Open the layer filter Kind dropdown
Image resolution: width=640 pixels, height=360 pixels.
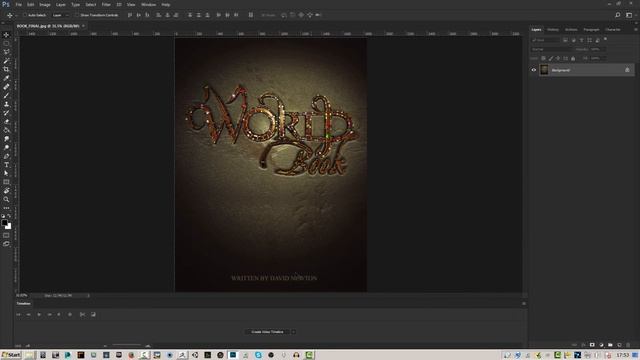tap(545, 40)
